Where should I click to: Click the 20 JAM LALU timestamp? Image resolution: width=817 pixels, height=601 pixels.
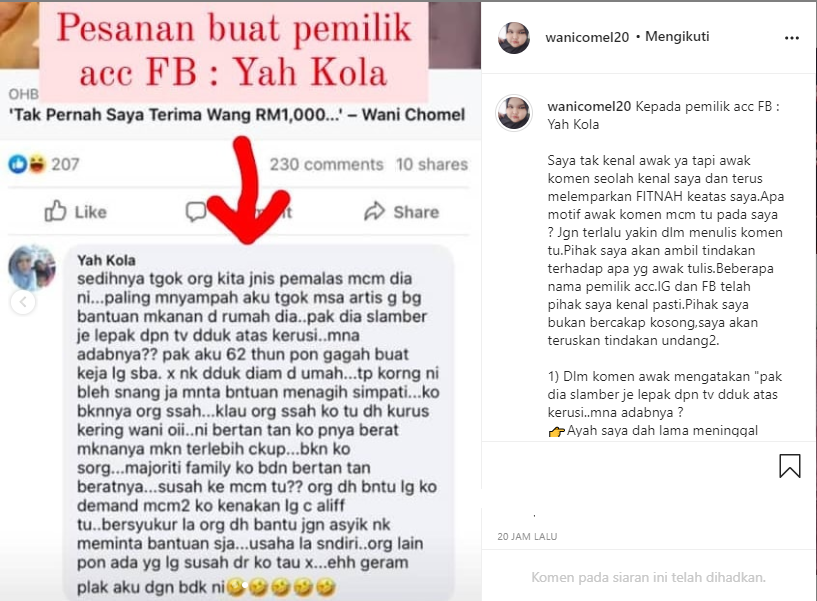[527, 536]
